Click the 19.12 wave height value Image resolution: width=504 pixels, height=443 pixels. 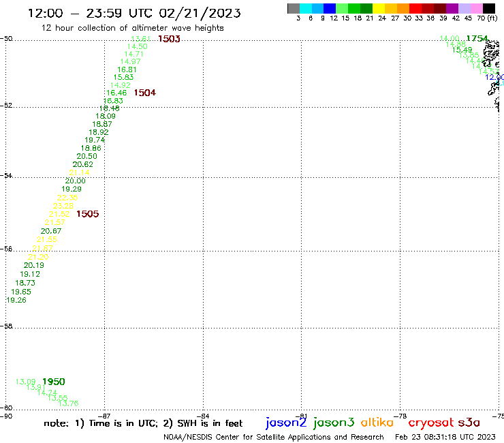coord(30,275)
